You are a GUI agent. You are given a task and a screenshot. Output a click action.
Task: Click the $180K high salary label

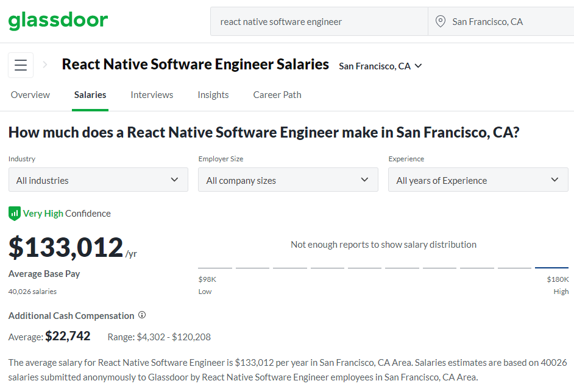coord(558,279)
